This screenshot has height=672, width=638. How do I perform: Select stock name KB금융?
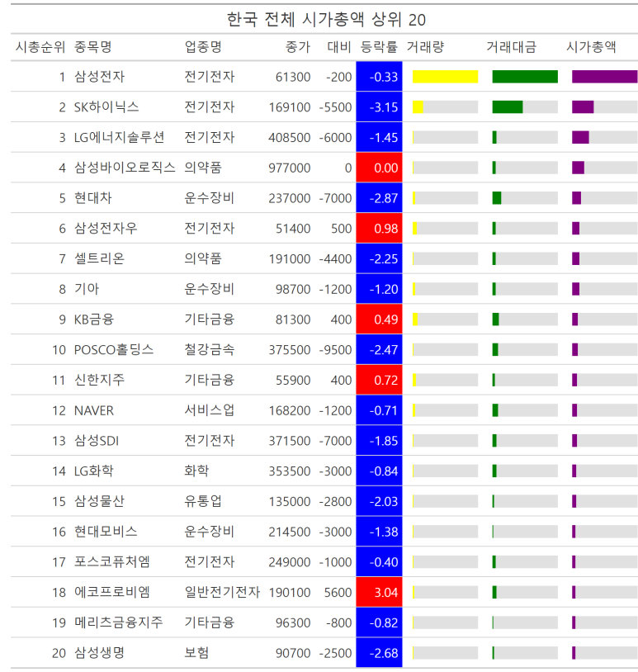(94, 319)
